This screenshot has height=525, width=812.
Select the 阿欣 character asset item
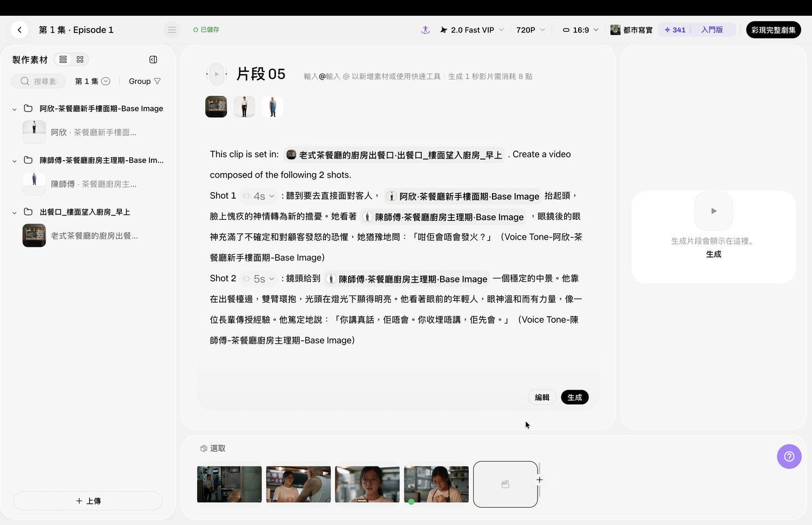coord(81,132)
